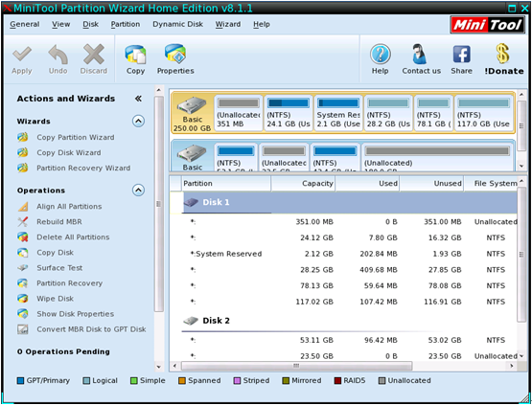Sort by the Capacity column header
532x405 pixels.
(x=303, y=184)
